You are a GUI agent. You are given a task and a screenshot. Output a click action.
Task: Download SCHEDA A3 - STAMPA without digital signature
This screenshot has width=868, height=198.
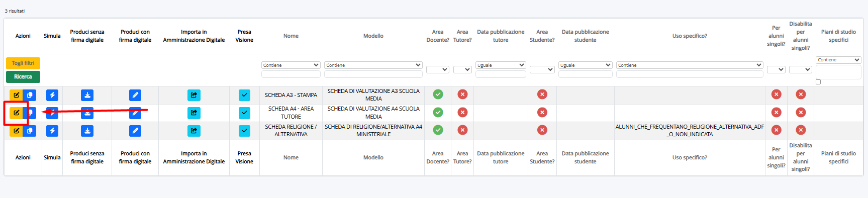[87, 95]
